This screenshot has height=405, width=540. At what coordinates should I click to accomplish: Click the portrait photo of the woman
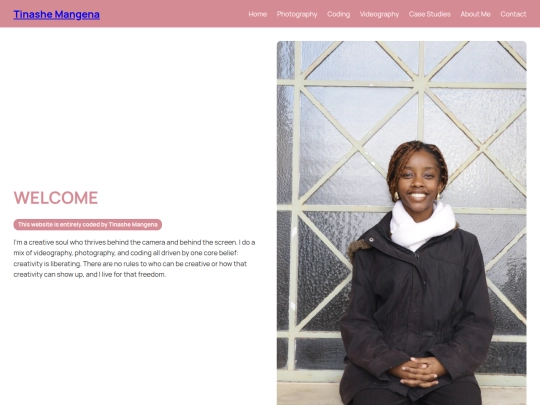point(402,223)
